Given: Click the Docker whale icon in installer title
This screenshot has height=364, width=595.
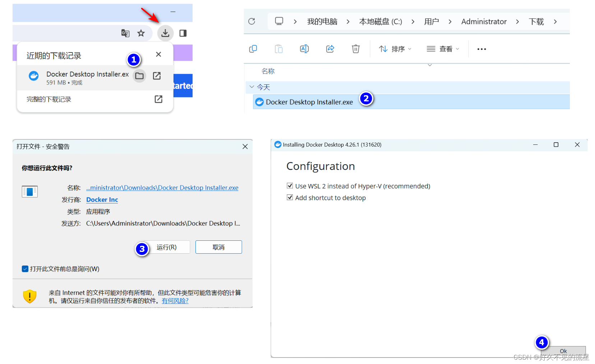Looking at the screenshot, I should point(278,144).
